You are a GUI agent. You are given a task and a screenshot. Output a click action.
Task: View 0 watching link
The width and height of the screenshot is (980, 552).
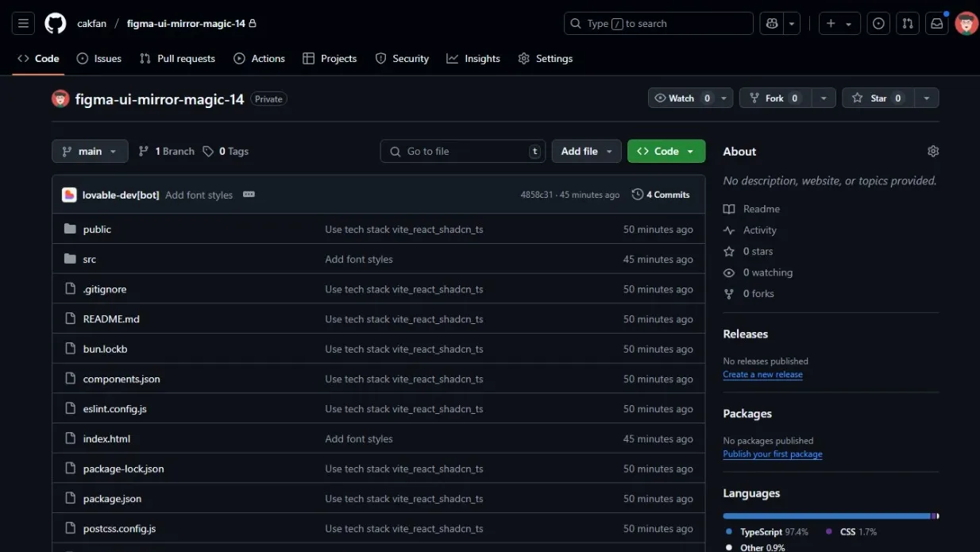[758, 272]
